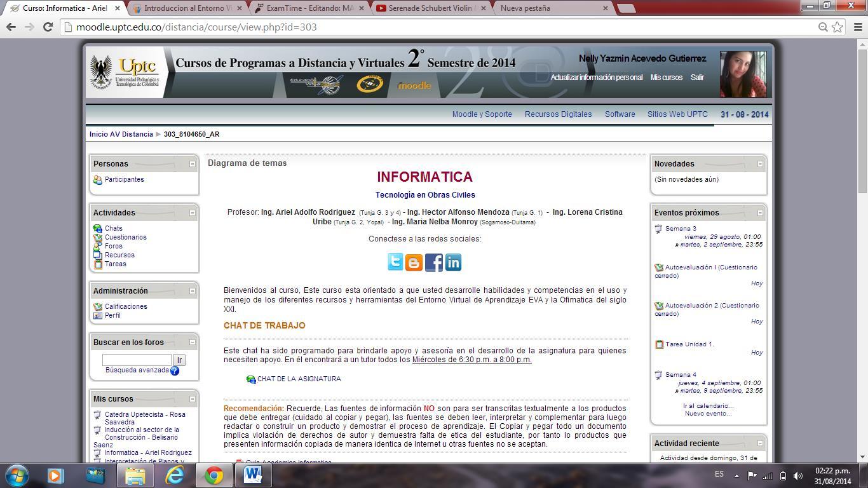Open the Twitter social network icon
The width and height of the screenshot is (868, 488).
pos(395,262)
